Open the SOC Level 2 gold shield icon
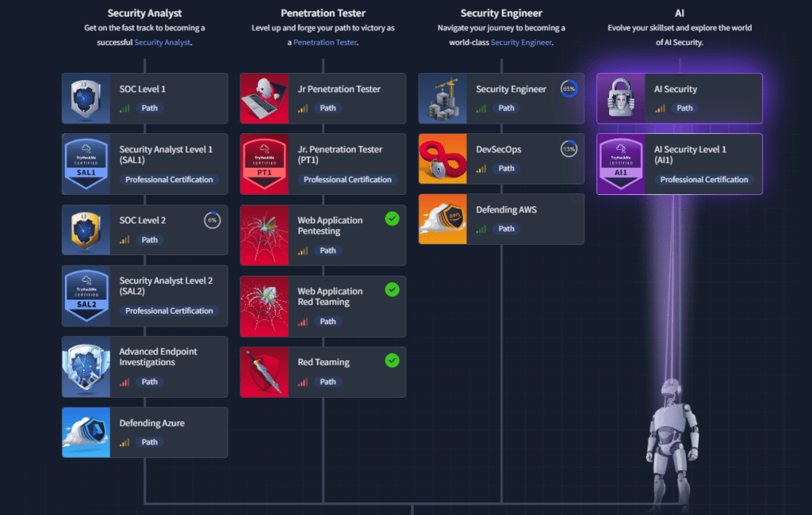This screenshot has height=515, width=812. (86, 230)
